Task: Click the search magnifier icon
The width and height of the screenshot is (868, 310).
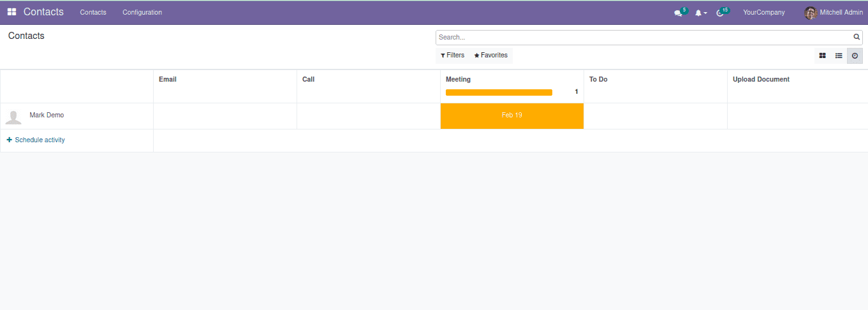Action: 857,37
